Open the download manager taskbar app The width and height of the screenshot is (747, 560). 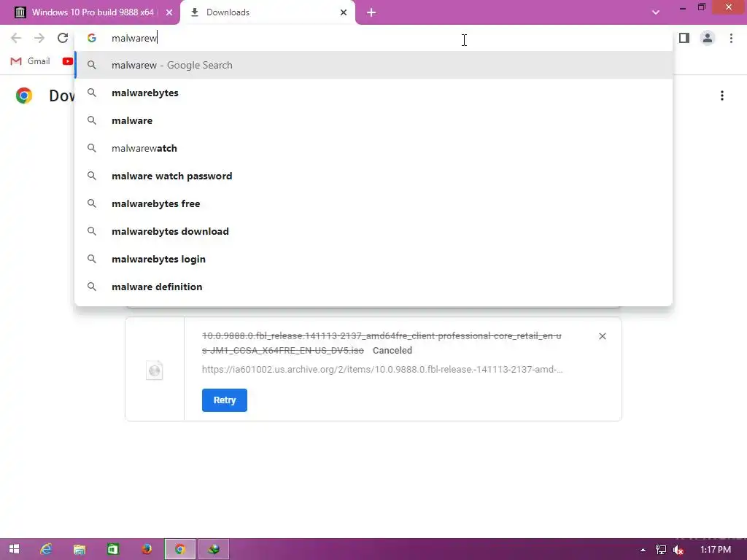(214, 549)
